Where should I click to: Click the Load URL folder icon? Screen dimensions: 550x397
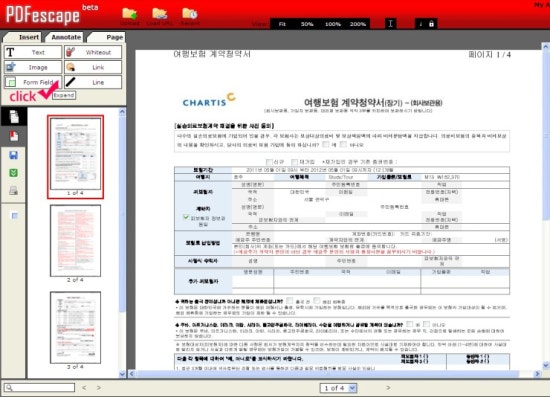(160, 14)
